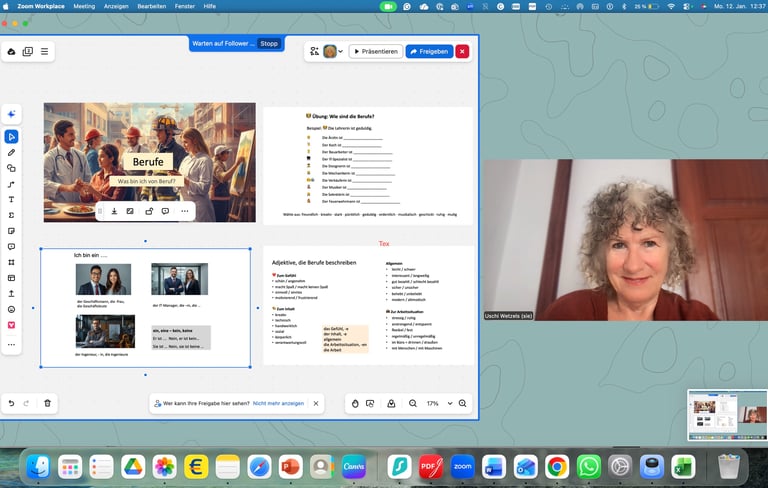Select the text tool
Image resolution: width=768 pixels, height=488 pixels.
11,199
